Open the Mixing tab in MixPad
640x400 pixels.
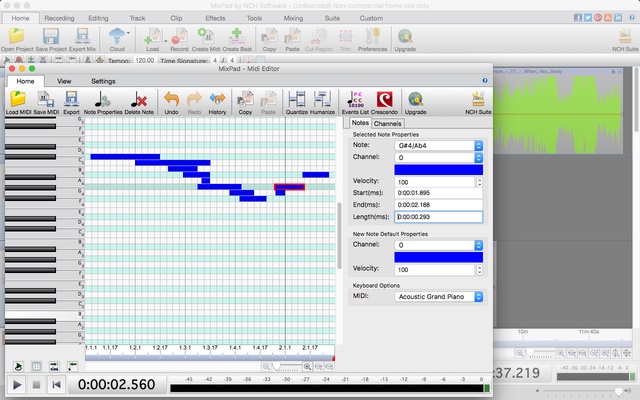(x=293, y=18)
